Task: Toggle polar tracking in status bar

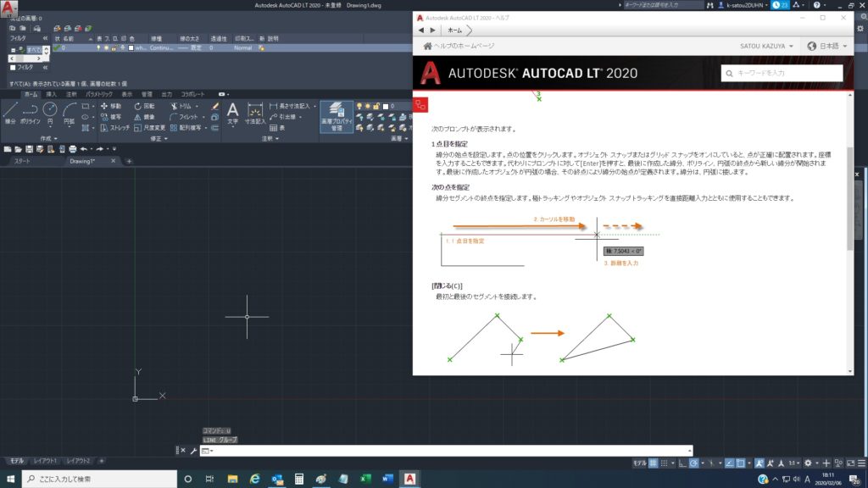Action: 693,463
